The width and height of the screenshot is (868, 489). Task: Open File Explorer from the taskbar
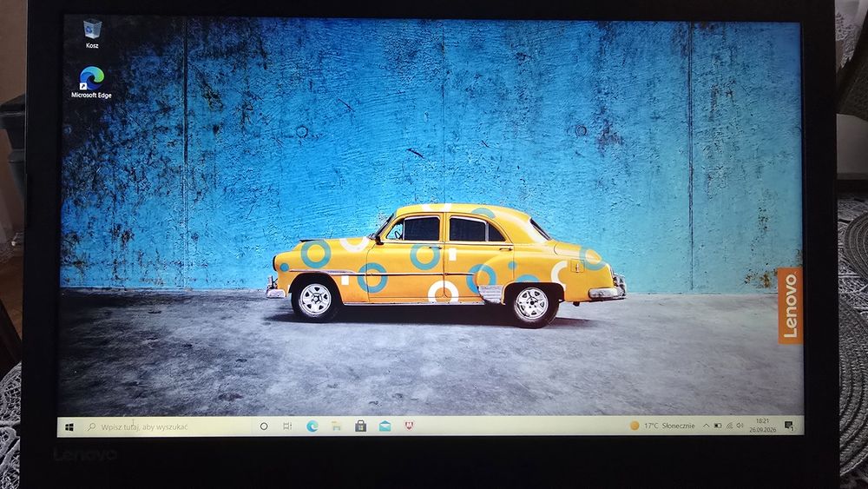336,426
